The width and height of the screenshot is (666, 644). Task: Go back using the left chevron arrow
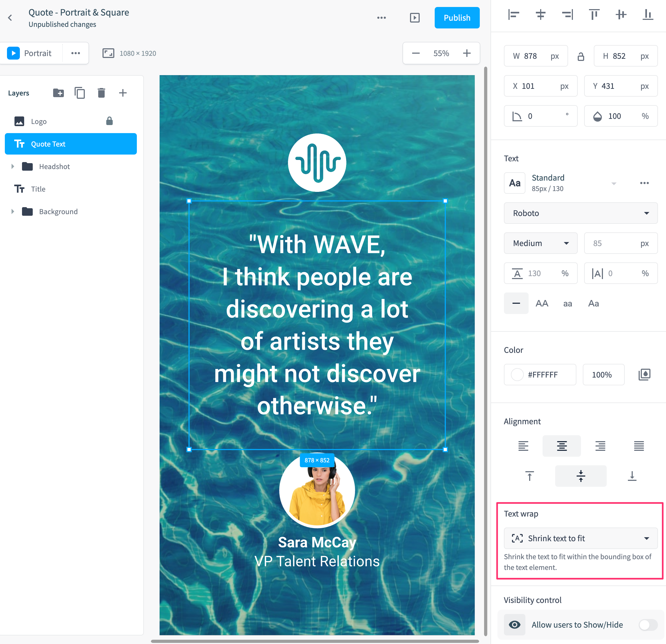point(10,18)
